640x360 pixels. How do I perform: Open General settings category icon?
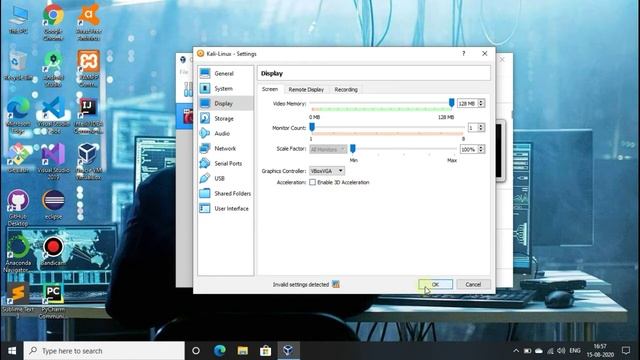coord(205,73)
